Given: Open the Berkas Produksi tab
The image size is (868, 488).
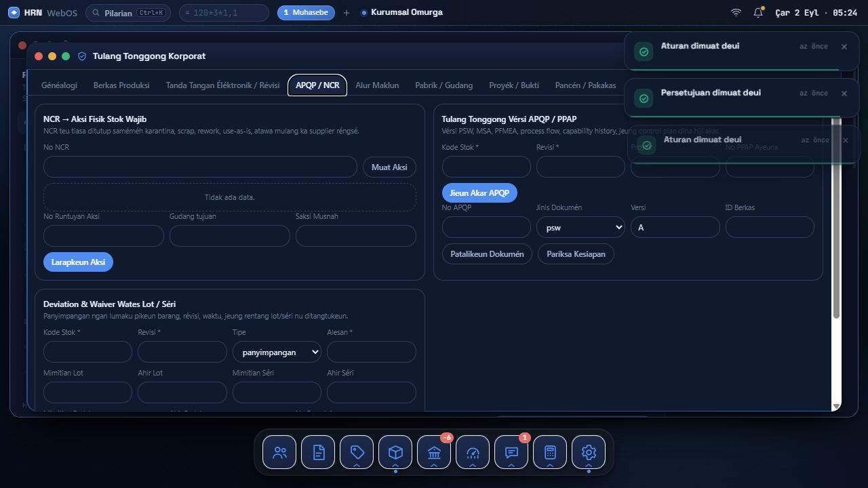Looking at the screenshot, I should 121,85.
